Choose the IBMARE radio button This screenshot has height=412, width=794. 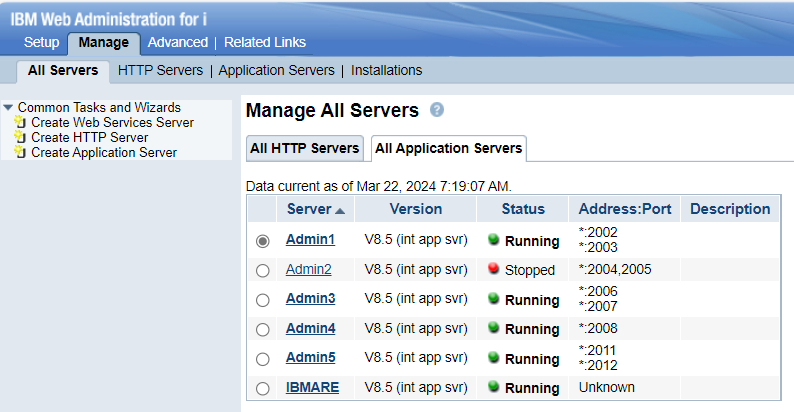point(263,388)
